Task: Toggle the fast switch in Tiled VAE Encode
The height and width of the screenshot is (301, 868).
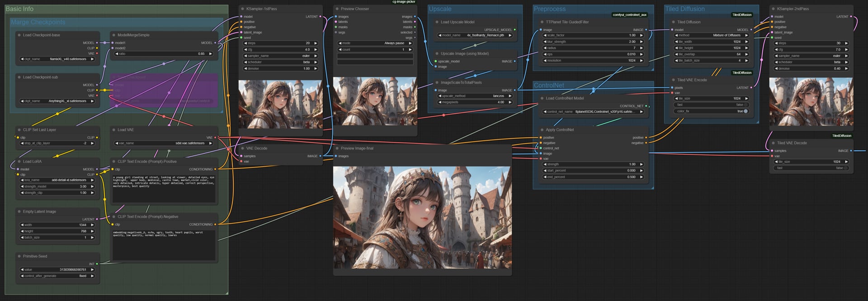Action: [746, 105]
